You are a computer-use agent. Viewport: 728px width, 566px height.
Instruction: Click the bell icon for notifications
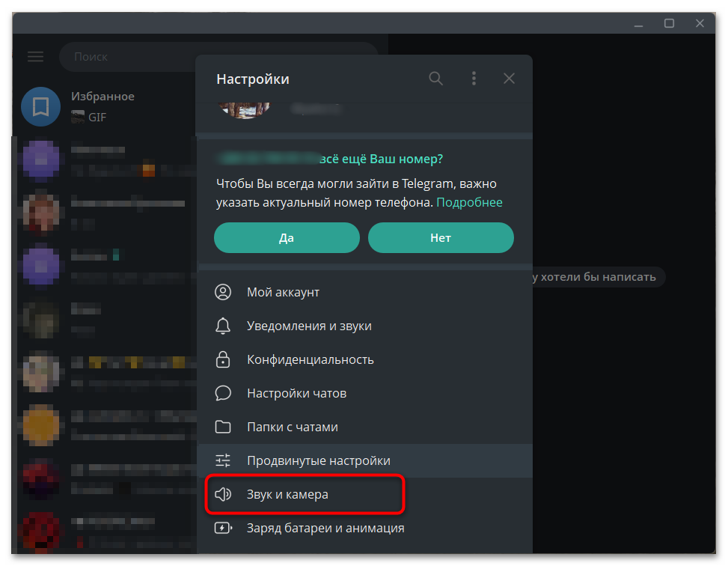[223, 326]
